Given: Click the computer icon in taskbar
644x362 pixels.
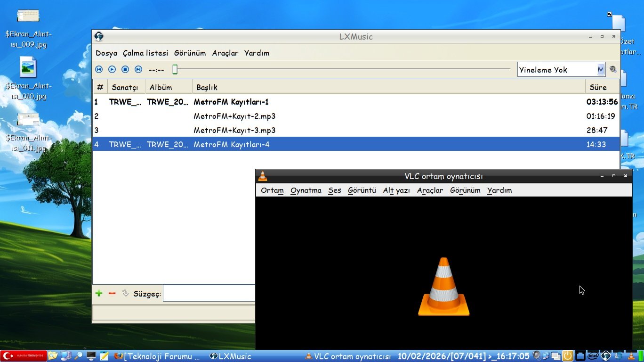Looking at the screenshot, I should (66, 356).
